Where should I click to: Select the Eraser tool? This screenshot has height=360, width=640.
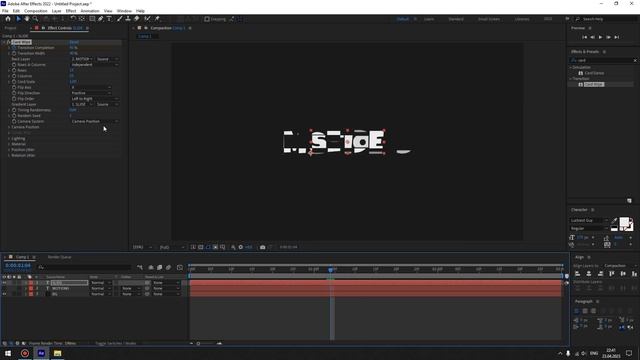(136, 19)
